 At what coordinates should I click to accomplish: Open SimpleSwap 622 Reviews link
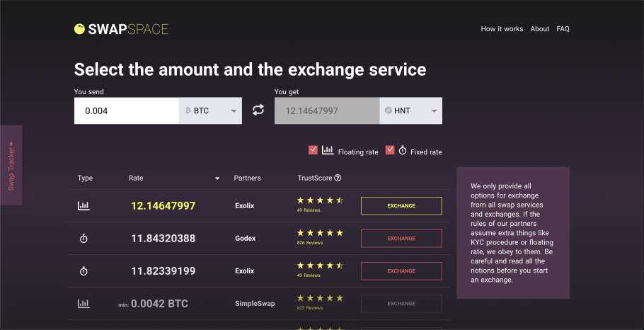click(310, 308)
